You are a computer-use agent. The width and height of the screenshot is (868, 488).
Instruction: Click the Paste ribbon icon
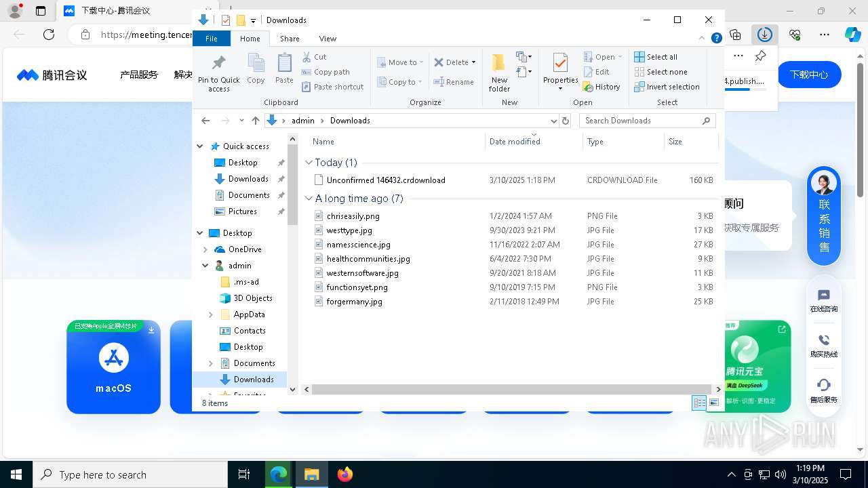[x=284, y=68]
